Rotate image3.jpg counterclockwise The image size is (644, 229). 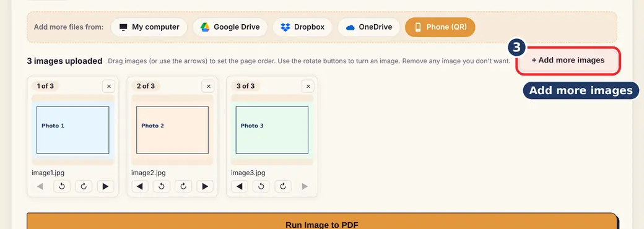point(261,186)
